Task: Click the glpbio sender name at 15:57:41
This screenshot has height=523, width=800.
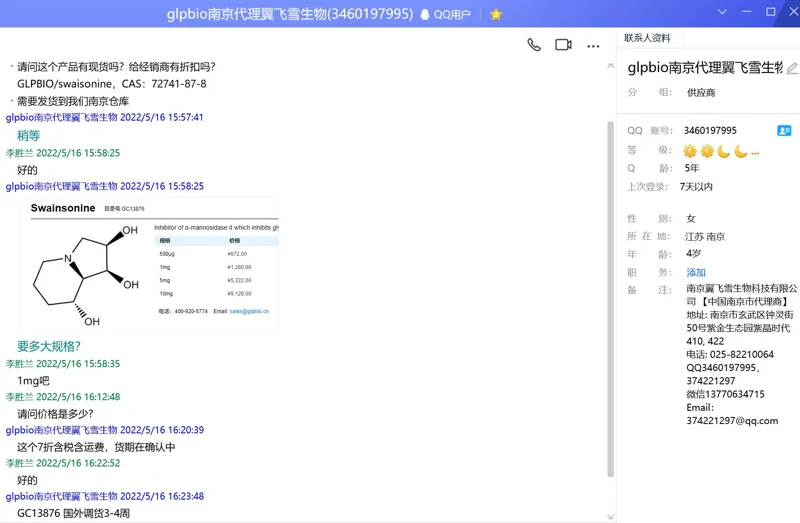Action: tap(61, 117)
